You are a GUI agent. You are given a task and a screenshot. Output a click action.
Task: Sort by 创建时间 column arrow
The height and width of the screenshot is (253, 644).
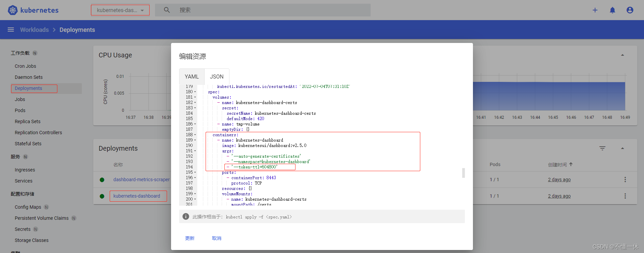[571, 164]
